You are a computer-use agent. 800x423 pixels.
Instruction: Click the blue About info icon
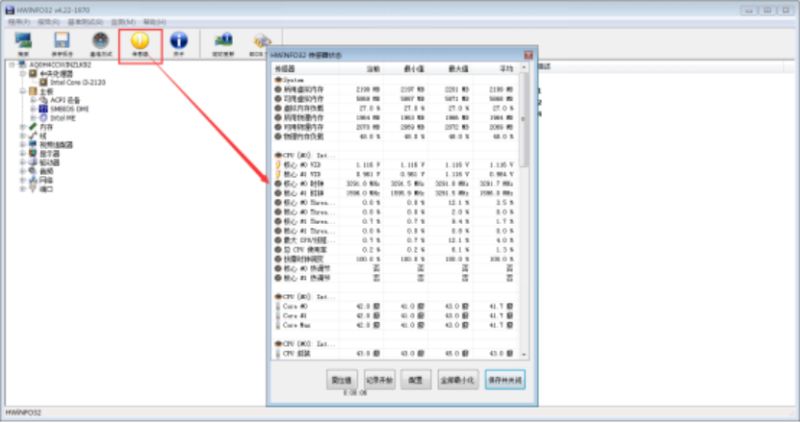pos(179,41)
